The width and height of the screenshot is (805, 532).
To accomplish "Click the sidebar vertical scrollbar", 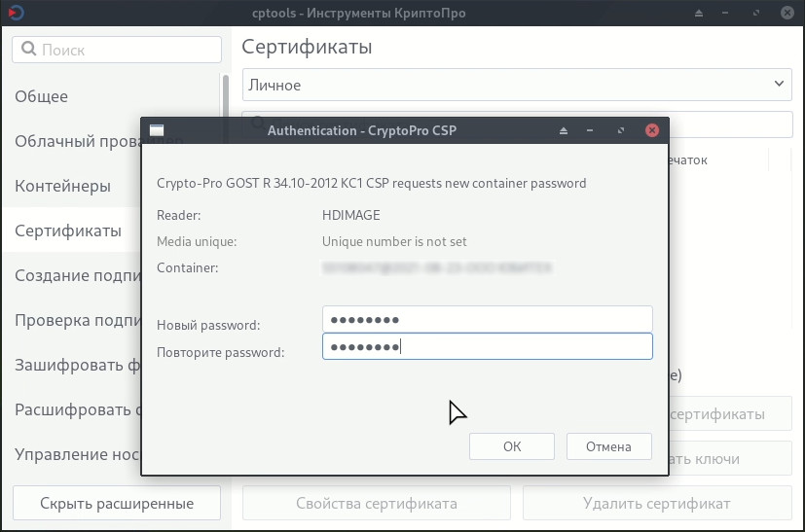I will tap(226, 108).
